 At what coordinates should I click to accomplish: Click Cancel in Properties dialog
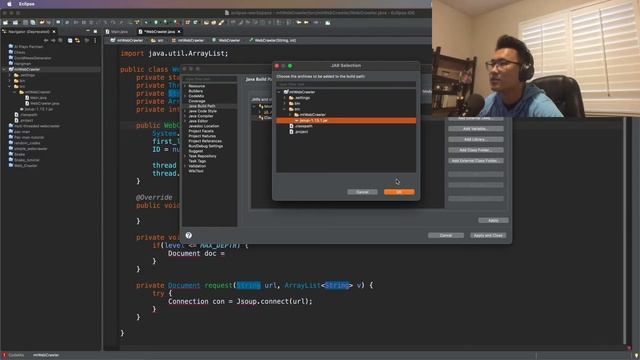pyautogui.click(x=446, y=236)
